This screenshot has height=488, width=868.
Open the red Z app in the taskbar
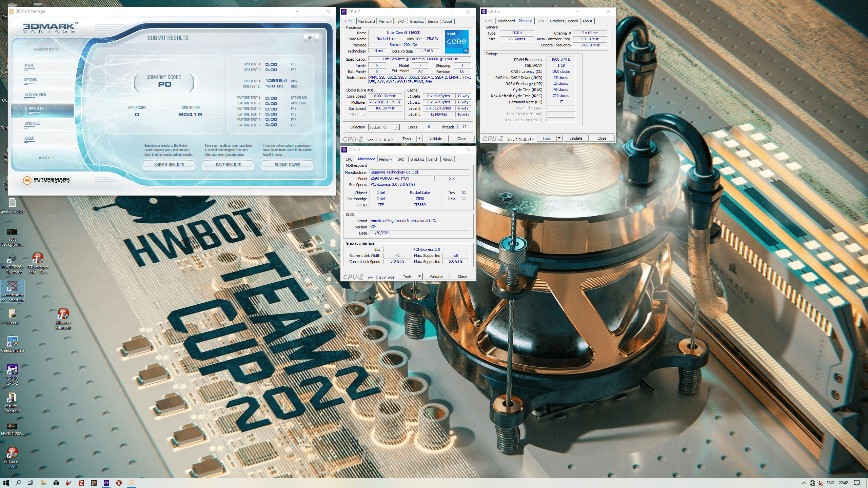click(x=81, y=483)
